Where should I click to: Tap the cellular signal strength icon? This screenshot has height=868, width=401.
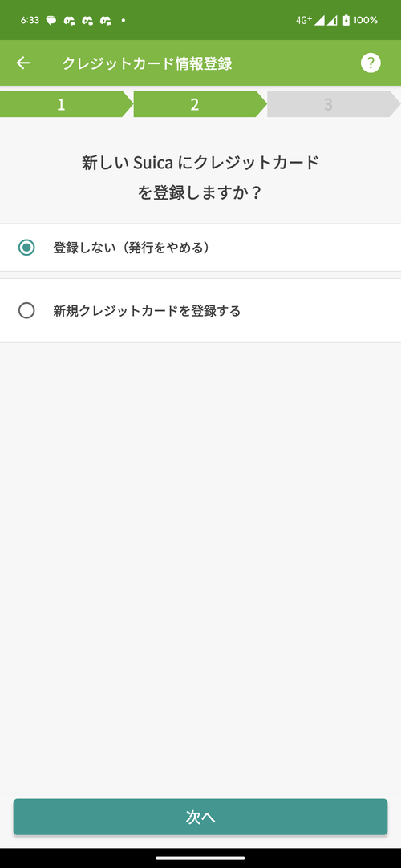point(319,21)
